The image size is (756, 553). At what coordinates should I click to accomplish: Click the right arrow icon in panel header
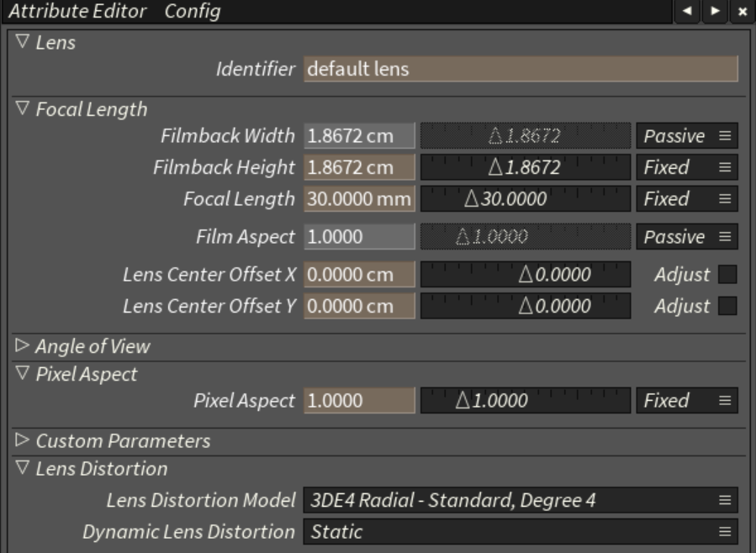716,12
